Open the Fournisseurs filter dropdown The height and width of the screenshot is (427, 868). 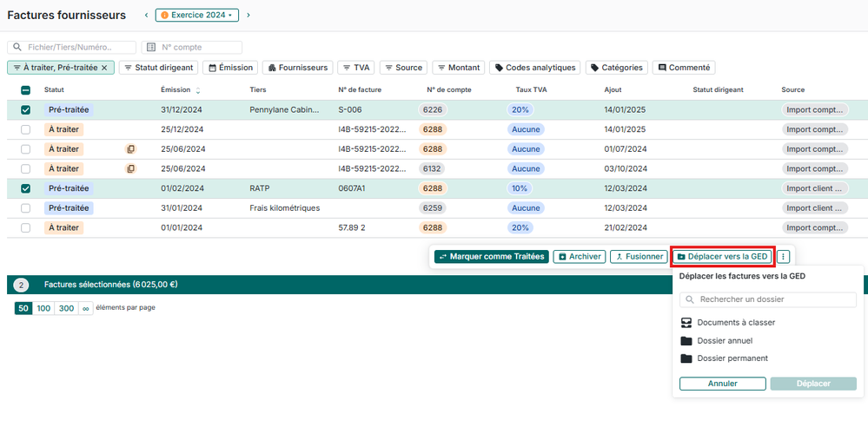tap(297, 68)
